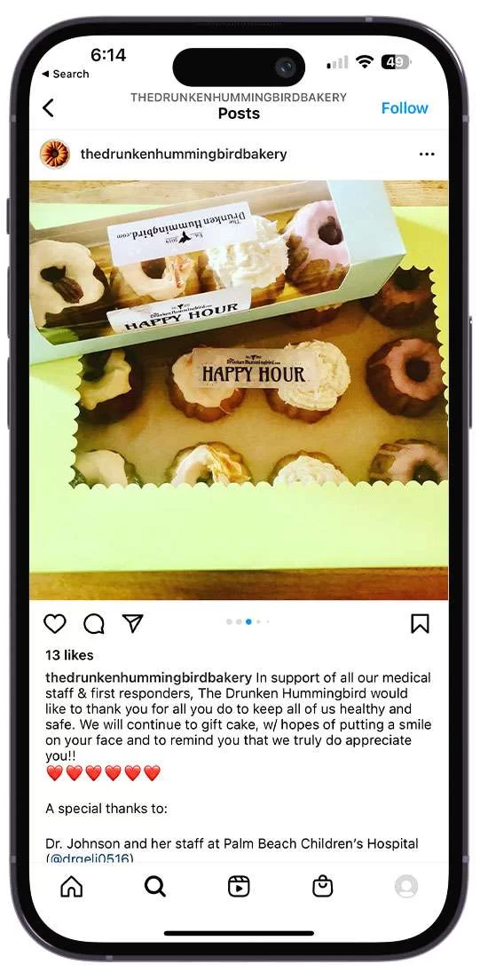Open the Shop bag tab icon
This screenshot has width=480, height=980.
pos(322,886)
